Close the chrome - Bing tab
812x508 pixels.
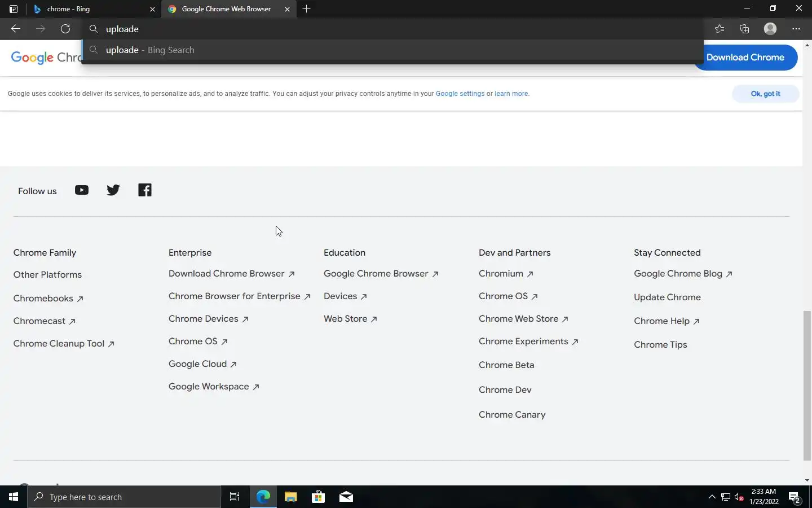point(152,9)
